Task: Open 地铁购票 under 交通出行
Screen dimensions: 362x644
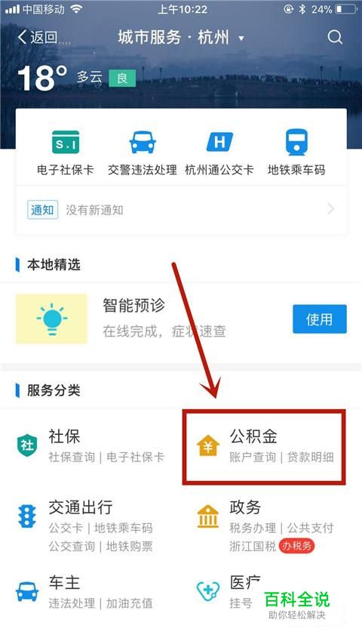Action: pyautogui.click(x=130, y=547)
